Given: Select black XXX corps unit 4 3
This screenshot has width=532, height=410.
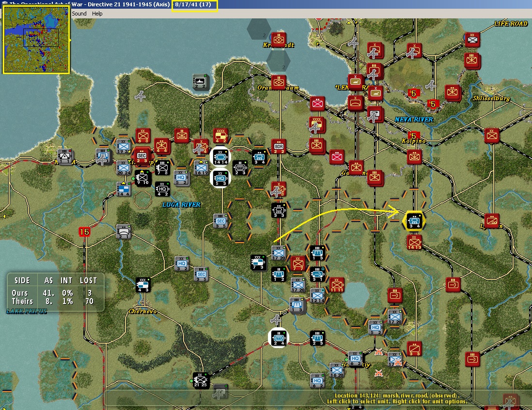Looking at the screenshot, I should coord(143,285).
